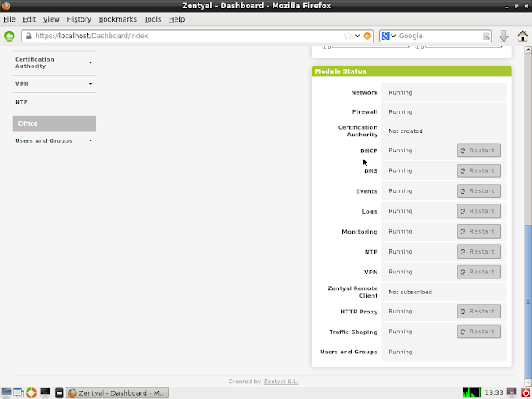Image resolution: width=532 pixels, height=399 pixels.
Task: Open the File menu
Action: click(x=9, y=19)
